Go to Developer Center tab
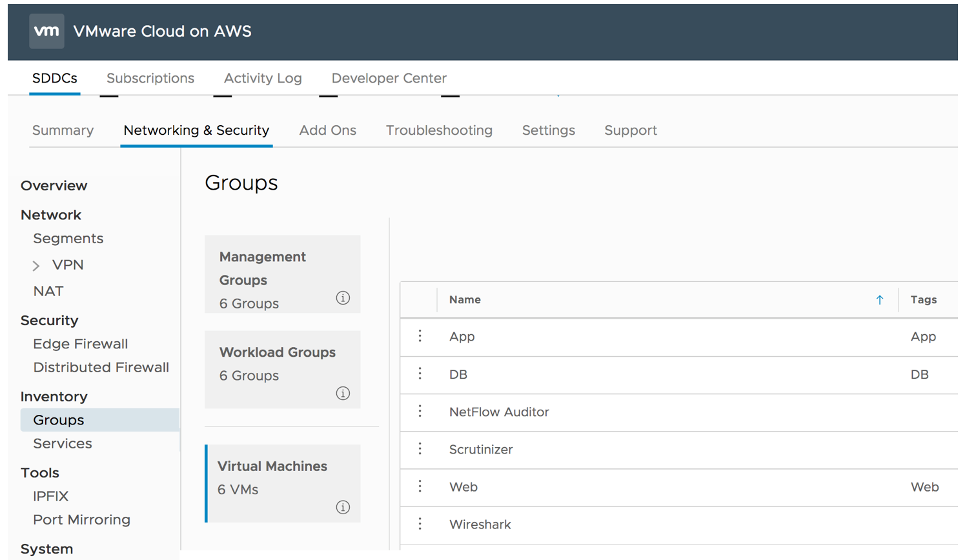This screenshot has height=560, width=967. 389,78
